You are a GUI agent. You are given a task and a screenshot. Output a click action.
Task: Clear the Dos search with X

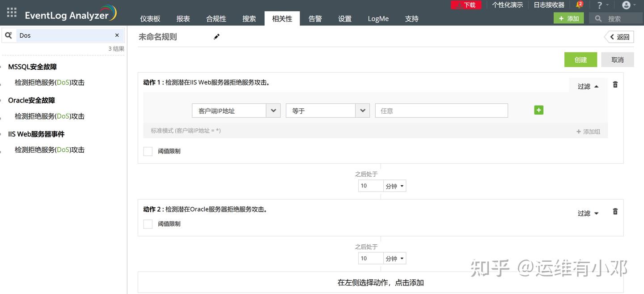(x=117, y=35)
